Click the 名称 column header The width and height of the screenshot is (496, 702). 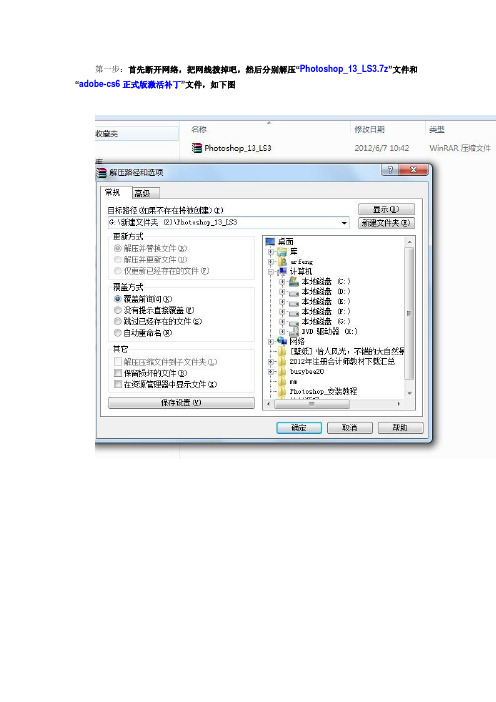[199, 129]
